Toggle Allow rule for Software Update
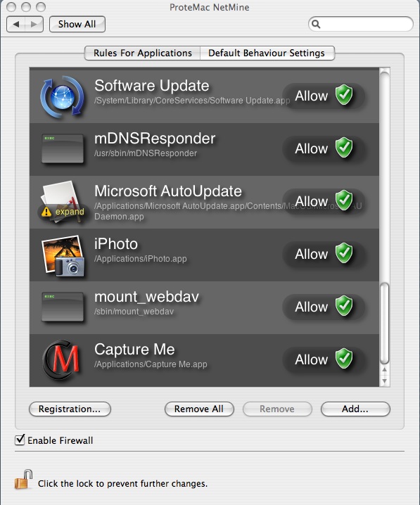 324,96
